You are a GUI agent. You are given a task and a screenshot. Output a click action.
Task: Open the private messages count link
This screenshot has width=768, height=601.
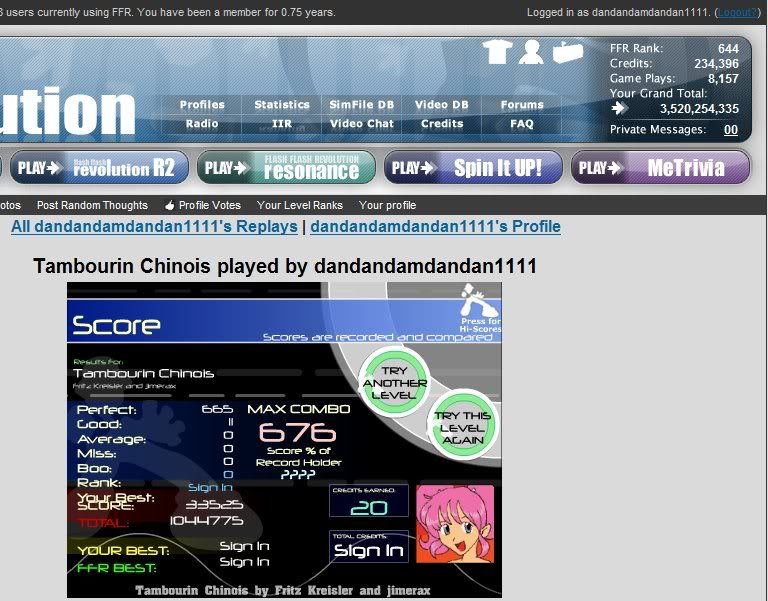731,130
